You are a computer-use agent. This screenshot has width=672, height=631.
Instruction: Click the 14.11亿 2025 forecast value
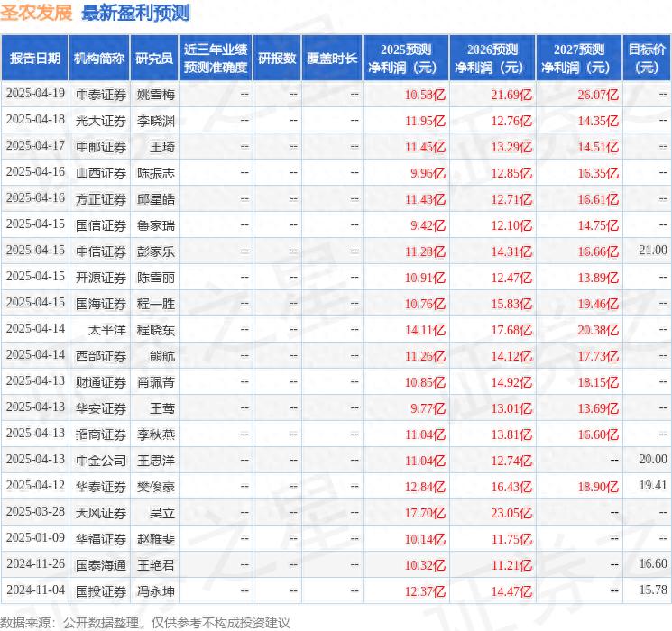pos(425,330)
